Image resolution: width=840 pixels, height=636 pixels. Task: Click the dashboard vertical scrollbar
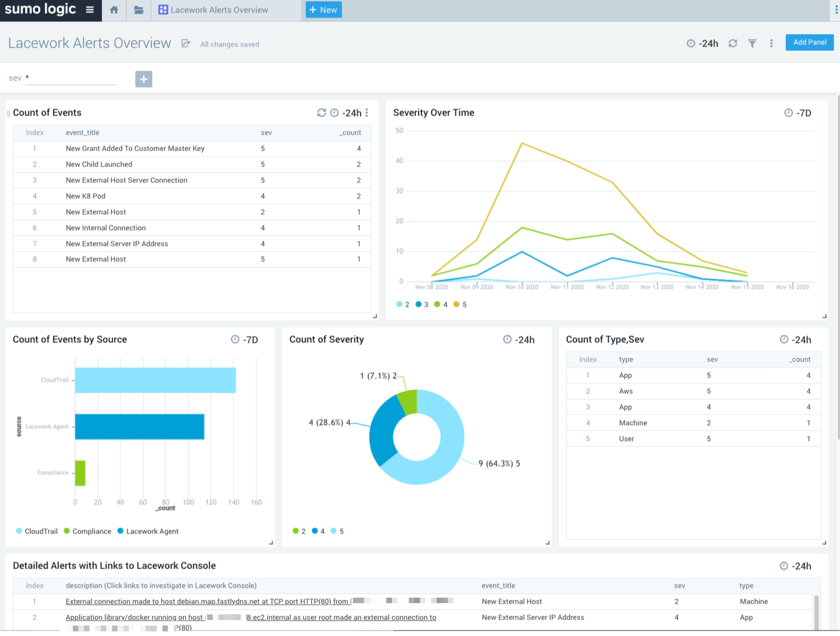click(x=838, y=267)
